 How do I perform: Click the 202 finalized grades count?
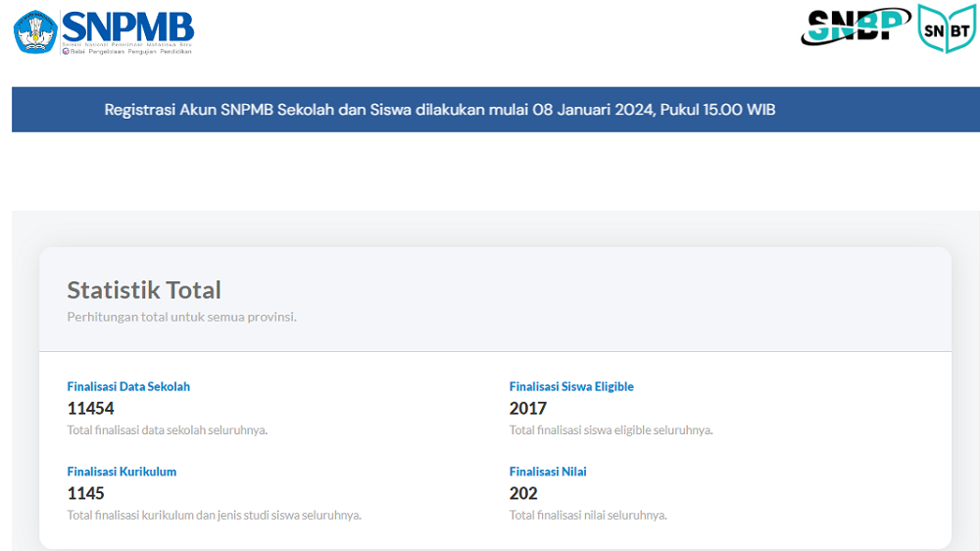523,493
